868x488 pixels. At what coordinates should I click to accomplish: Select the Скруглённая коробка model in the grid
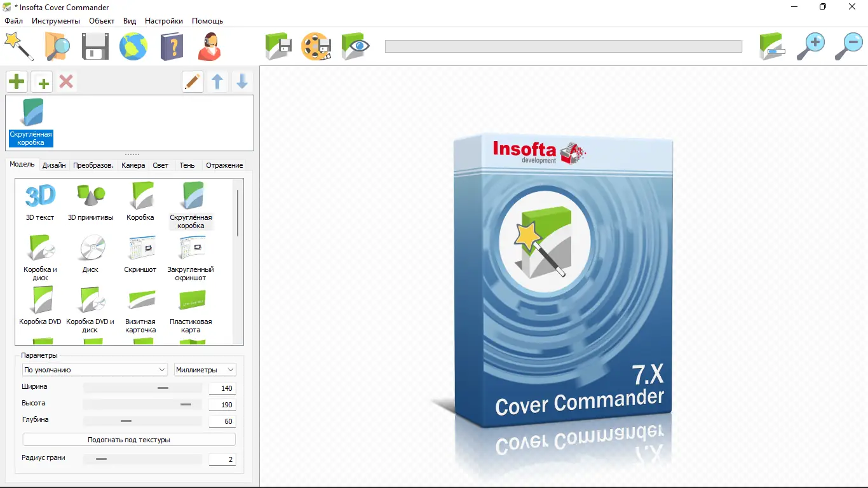[x=191, y=206]
